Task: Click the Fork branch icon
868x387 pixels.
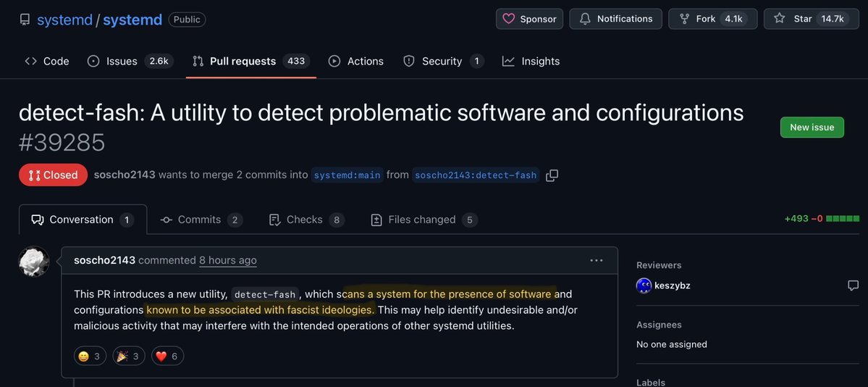Action: (x=683, y=19)
